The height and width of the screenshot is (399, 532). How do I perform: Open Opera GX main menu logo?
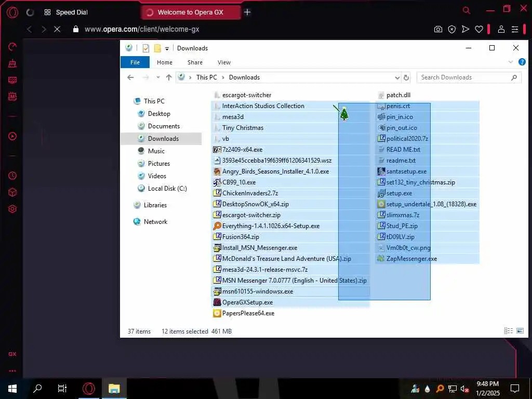(12, 12)
